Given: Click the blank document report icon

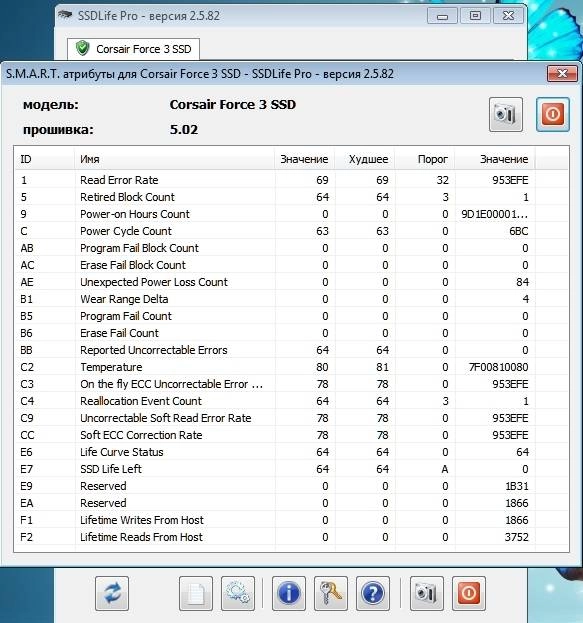Looking at the screenshot, I should click(x=196, y=593).
